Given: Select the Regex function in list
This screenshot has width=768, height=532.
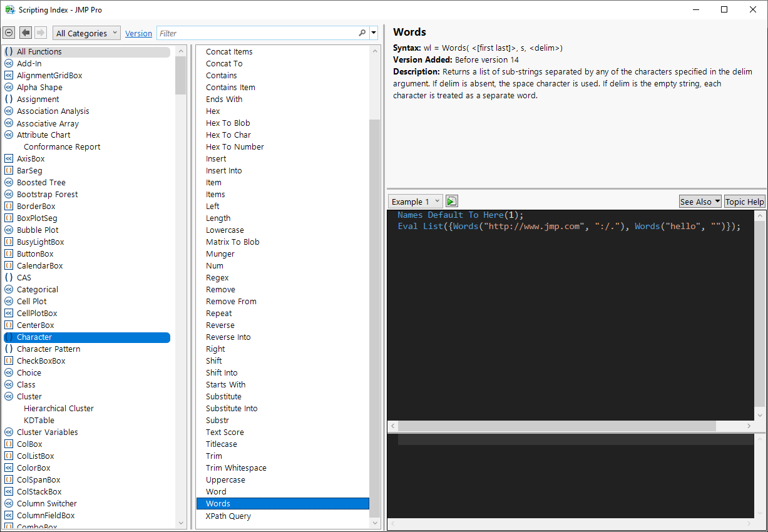Looking at the screenshot, I should tap(217, 278).
